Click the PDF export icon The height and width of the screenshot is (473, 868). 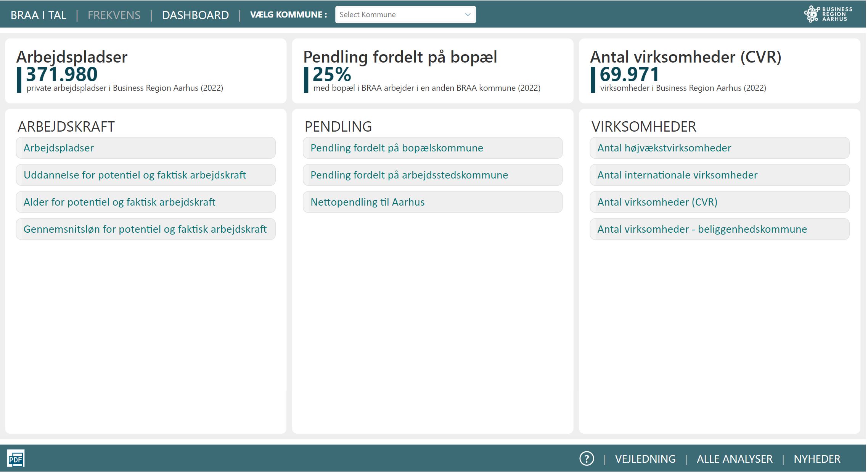tap(16, 459)
